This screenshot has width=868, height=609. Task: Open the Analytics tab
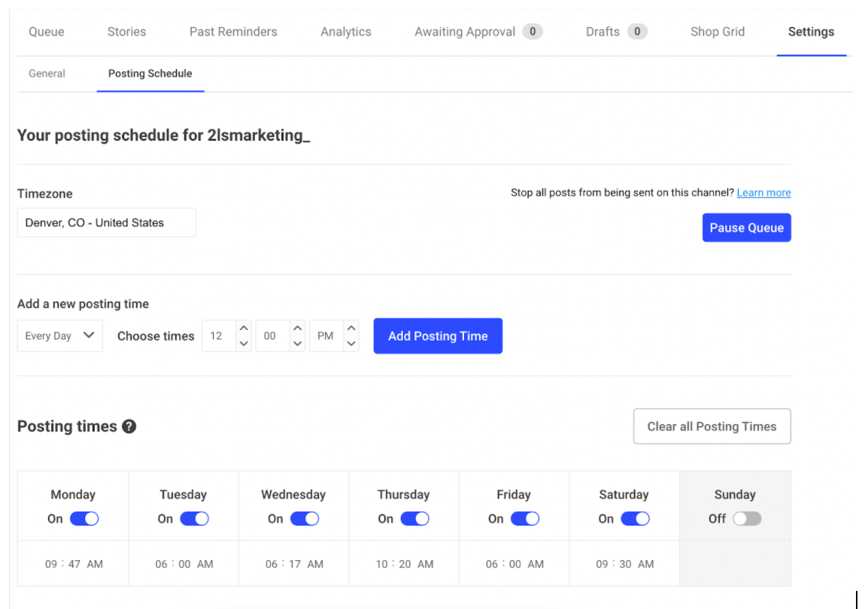345,32
